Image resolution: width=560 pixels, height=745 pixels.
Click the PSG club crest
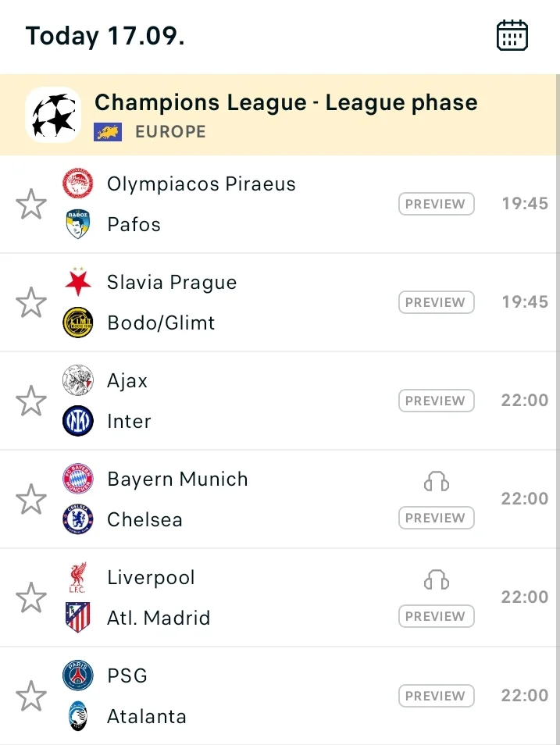point(78,675)
